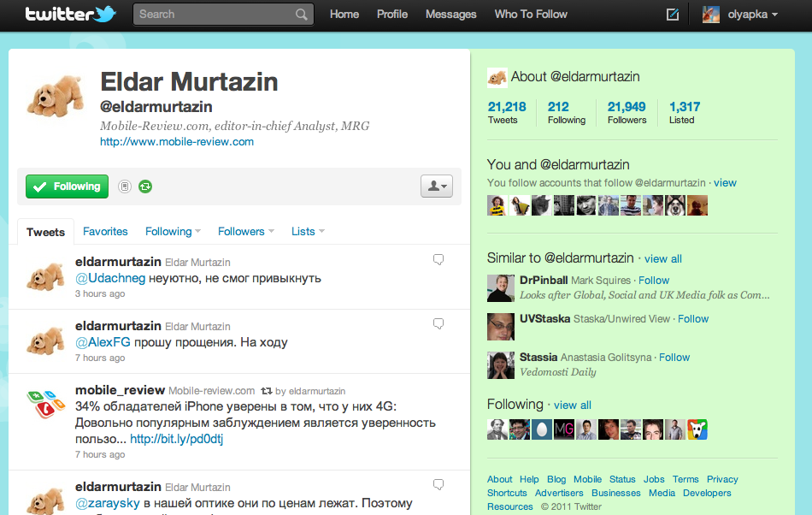Click dog logo avatar in Following section

(x=697, y=429)
